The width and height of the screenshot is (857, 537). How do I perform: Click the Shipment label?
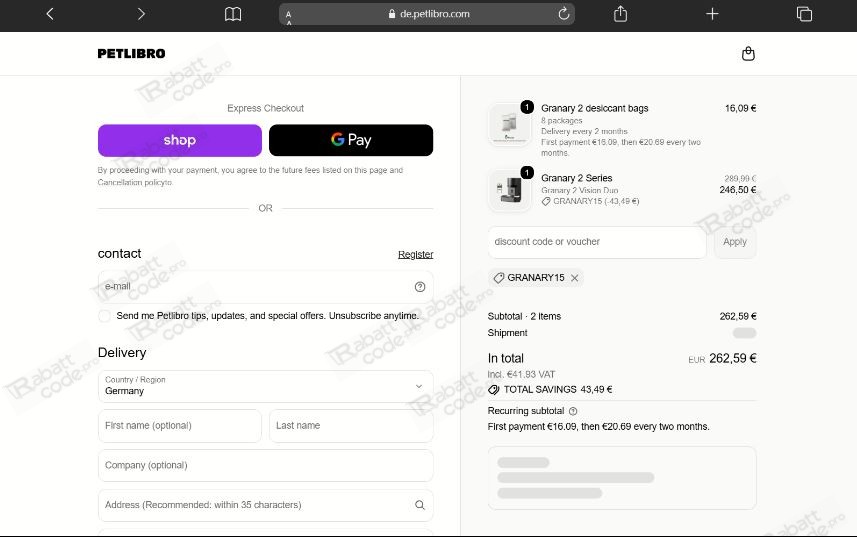coord(507,333)
